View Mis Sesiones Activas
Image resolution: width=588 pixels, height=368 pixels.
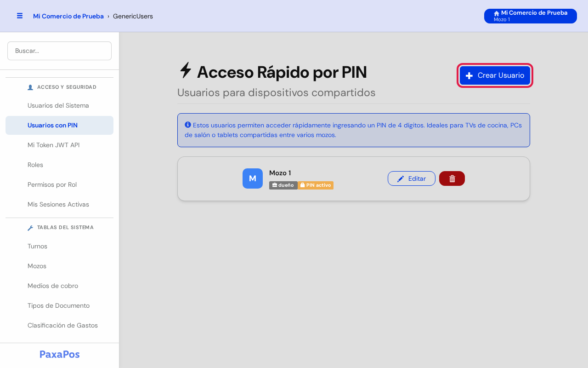pos(59,204)
